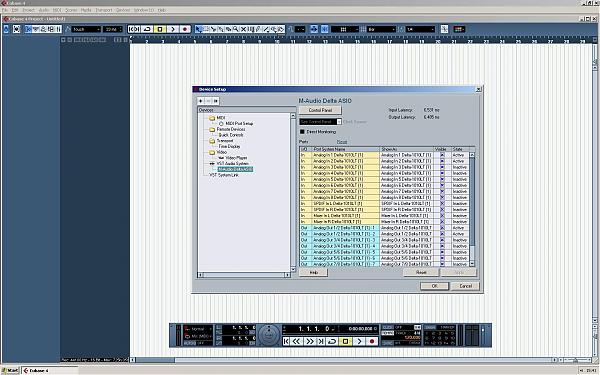Open the Transport menu
This screenshot has height=375, width=600.
104,10
